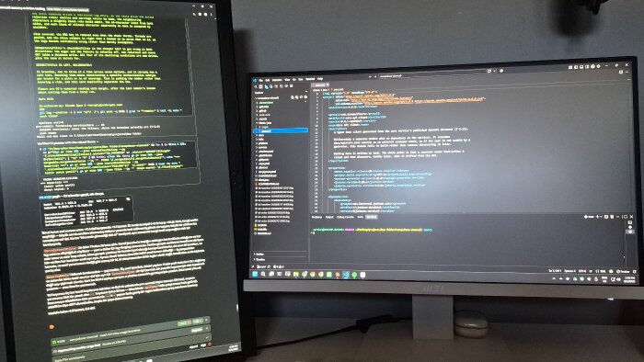Click the command center search box

432,74
